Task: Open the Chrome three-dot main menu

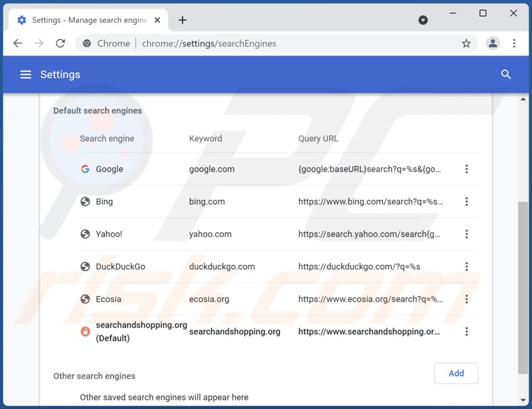Action: tap(514, 43)
